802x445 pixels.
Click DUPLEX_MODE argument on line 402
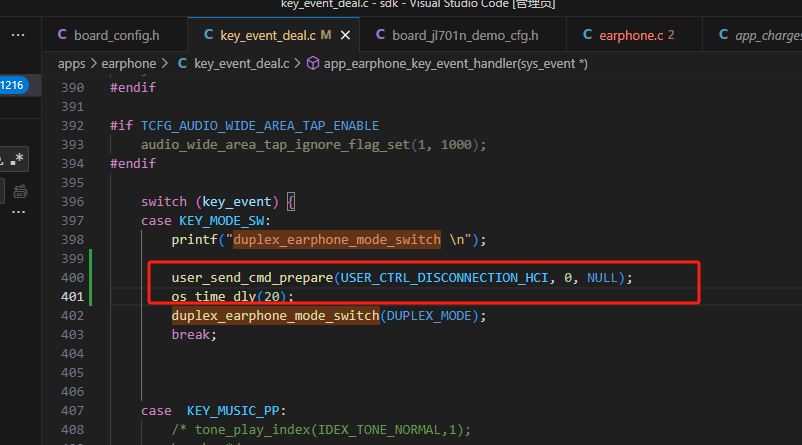[x=429, y=316]
